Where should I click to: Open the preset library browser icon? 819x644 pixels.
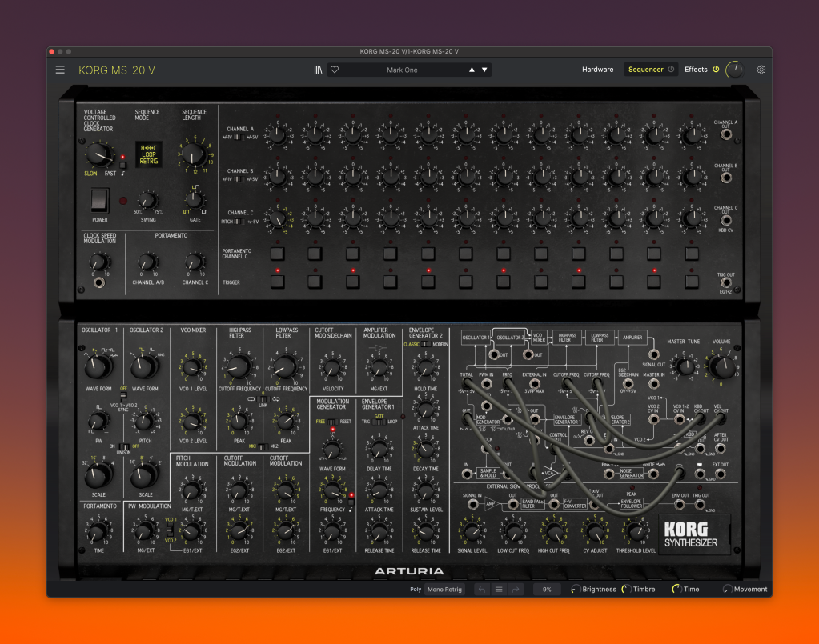pyautogui.click(x=318, y=70)
